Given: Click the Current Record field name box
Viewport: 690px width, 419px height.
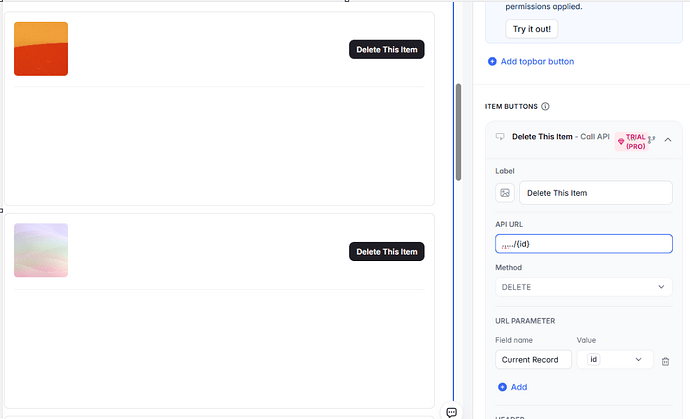Looking at the screenshot, I should [533, 360].
